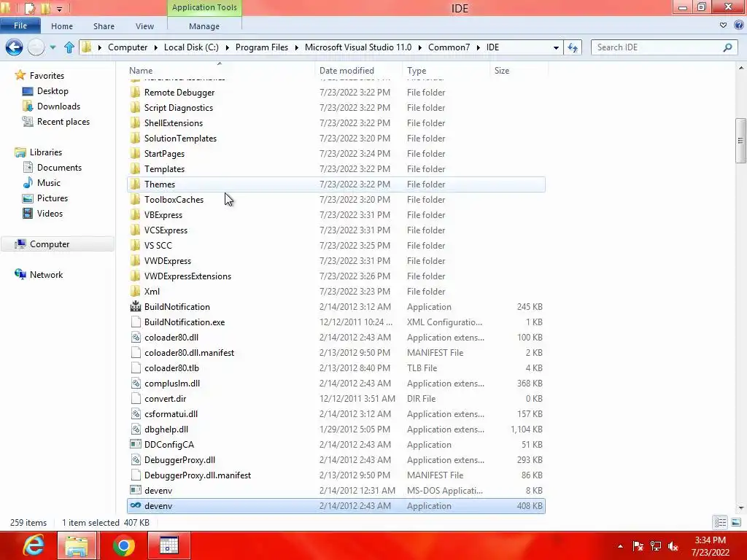Click the vertical scrollbar thumb
Image resolution: width=747 pixels, height=560 pixels.
[740, 141]
